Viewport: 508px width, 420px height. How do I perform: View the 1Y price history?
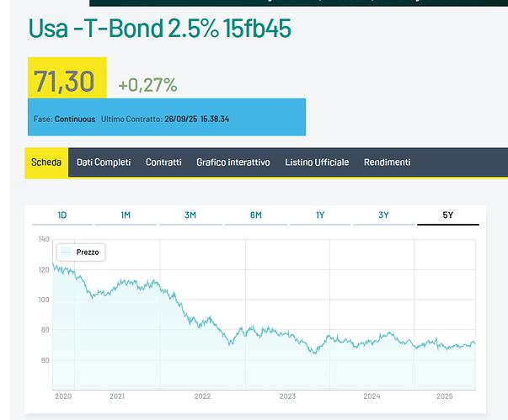[x=320, y=215]
